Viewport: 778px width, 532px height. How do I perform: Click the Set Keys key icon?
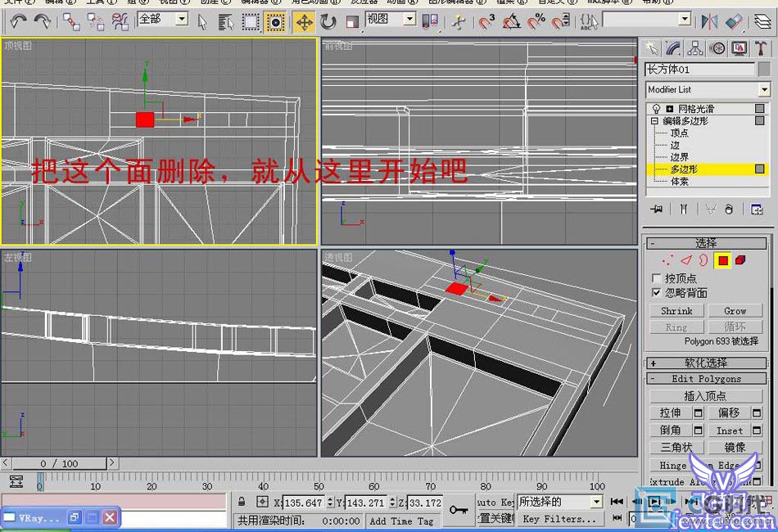click(459, 509)
